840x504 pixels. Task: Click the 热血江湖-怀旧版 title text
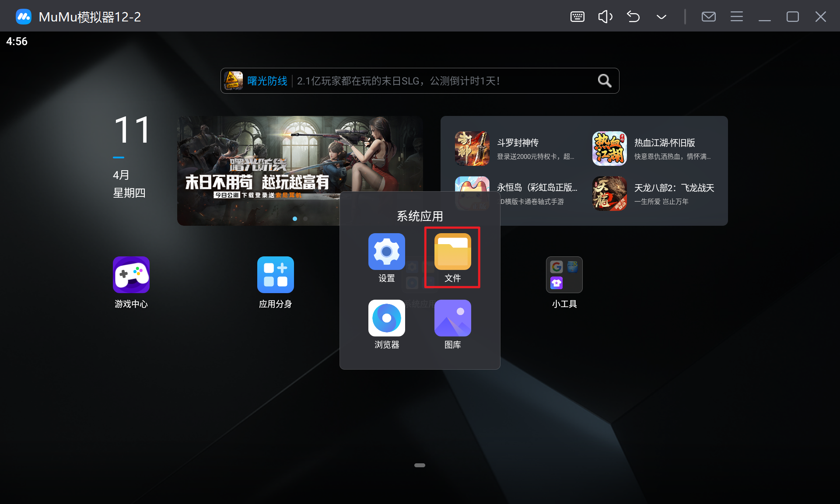tap(665, 143)
